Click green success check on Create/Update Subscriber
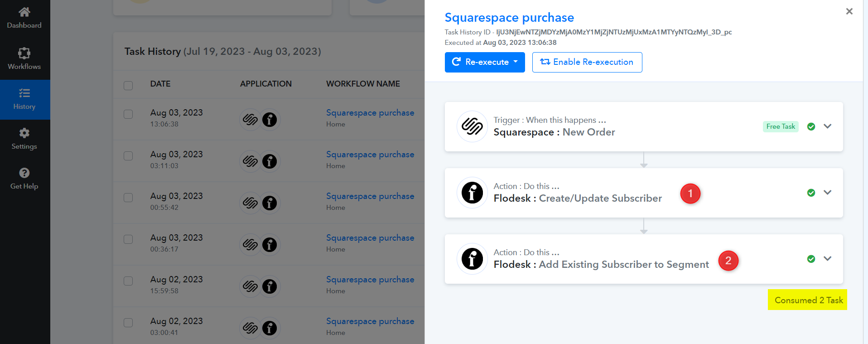Image resolution: width=868 pixels, height=344 pixels. (811, 193)
